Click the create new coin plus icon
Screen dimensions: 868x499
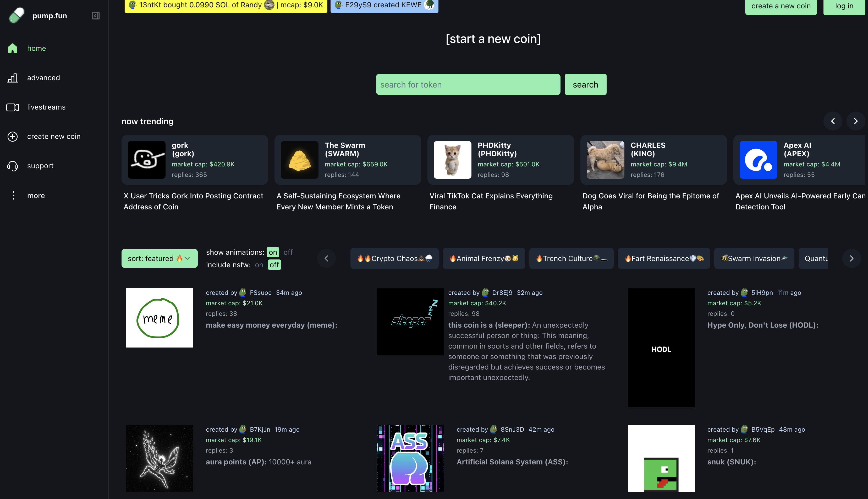13,136
